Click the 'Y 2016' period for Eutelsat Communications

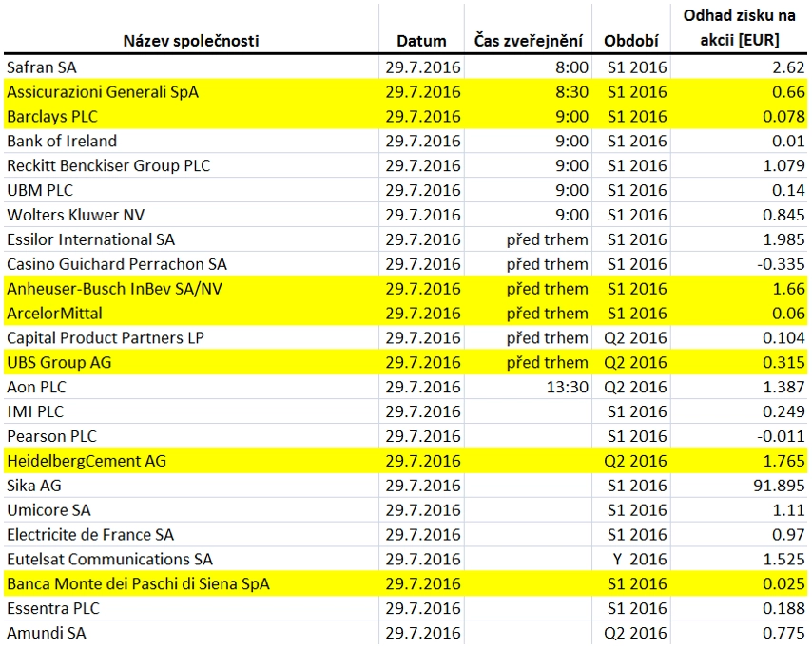640,559
